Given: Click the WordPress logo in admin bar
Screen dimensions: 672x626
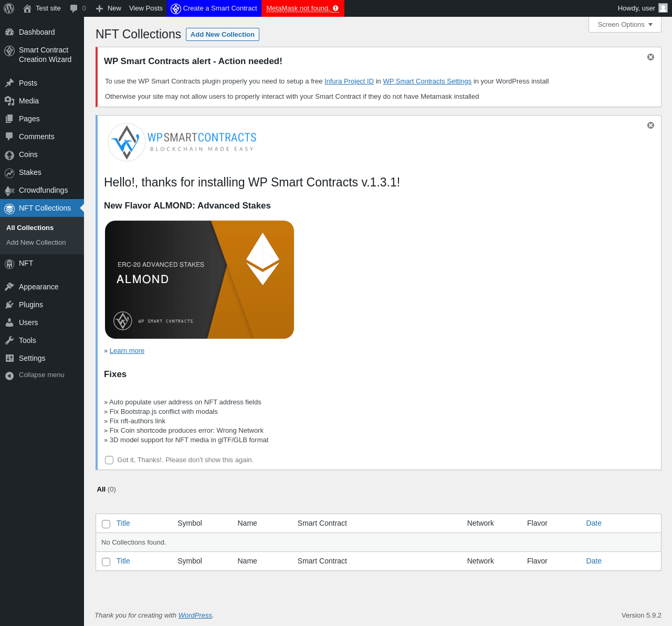Looking at the screenshot, I should 9,8.
